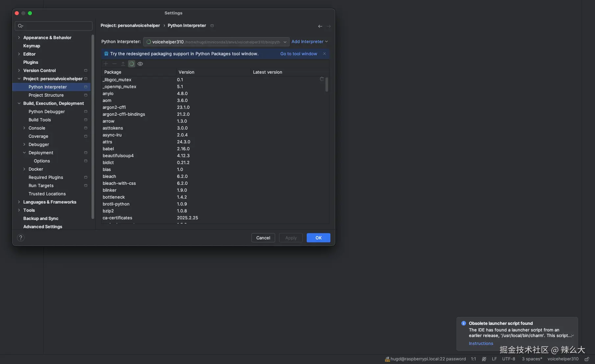Collapse the Deployment settings node

click(x=24, y=153)
